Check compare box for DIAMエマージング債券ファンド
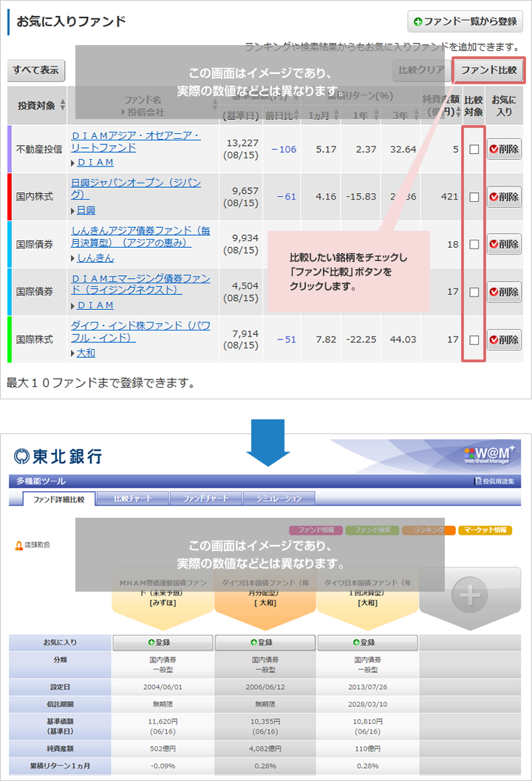 pyautogui.click(x=474, y=292)
